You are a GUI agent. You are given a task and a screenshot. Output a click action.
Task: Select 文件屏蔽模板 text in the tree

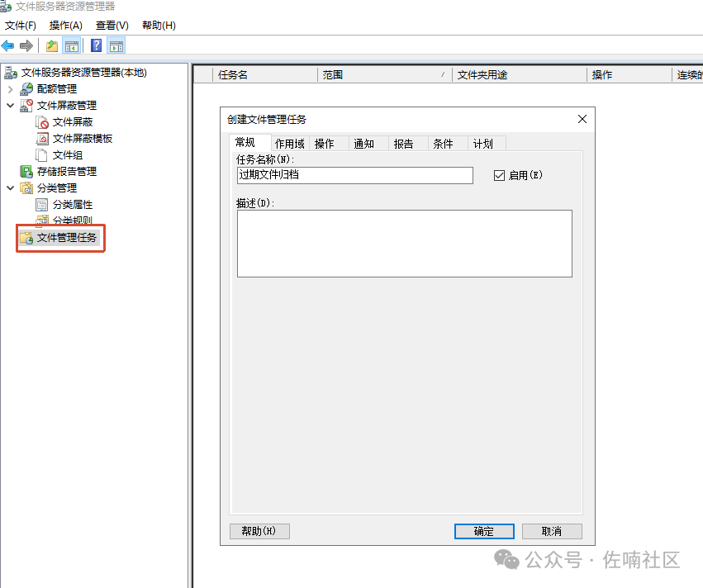pyautogui.click(x=83, y=139)
